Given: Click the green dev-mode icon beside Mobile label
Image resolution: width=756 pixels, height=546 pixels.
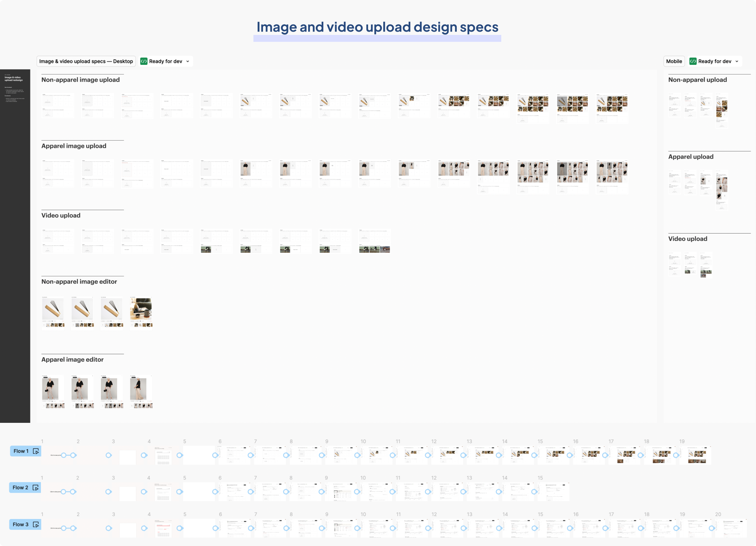Looking at the screenshot, I should (693, 61).
